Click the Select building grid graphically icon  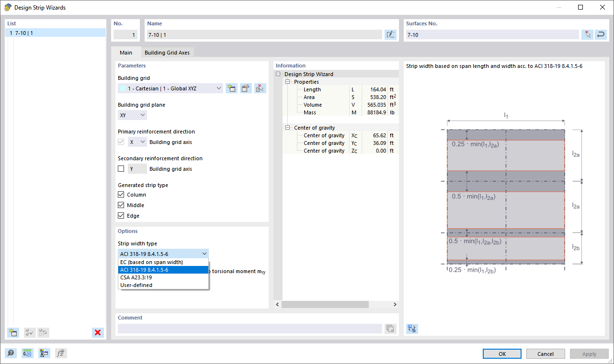(260, 88)
